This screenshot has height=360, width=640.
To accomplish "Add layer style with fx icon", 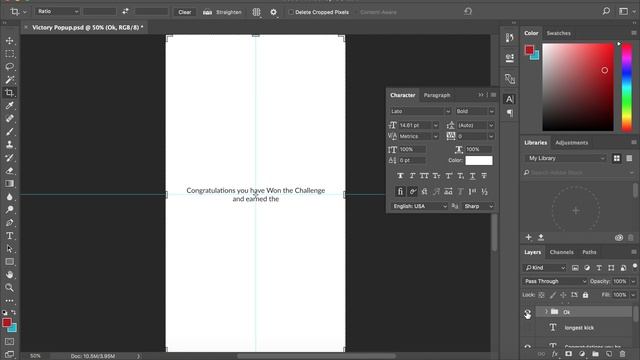I will 555,354.
